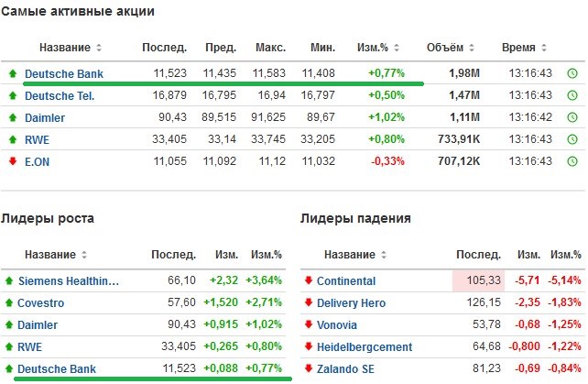Click Zalando SE percent change -0,84%

(x=564, y=368)
